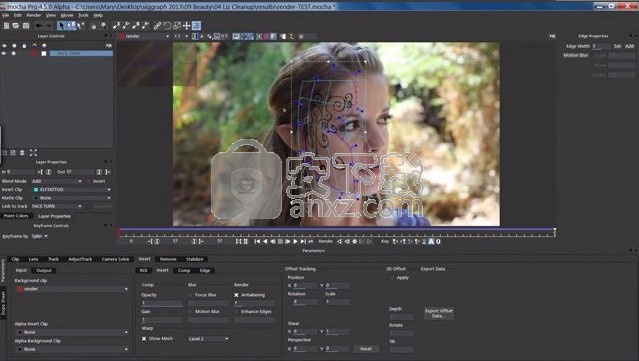The image size is (639, 361).
Task: Click the Edge Width Set button
Action: [x=617, y=46]
